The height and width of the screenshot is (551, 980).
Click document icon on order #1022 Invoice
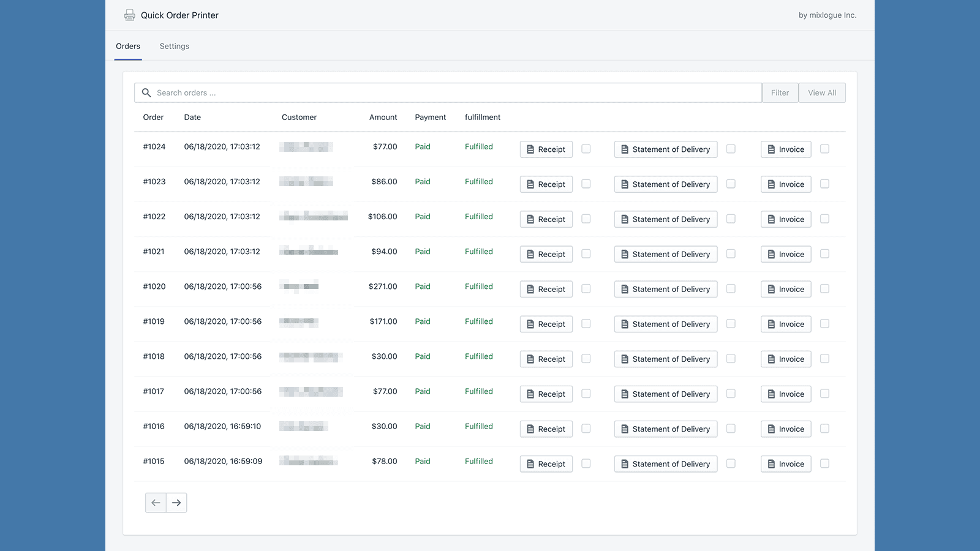771,219
